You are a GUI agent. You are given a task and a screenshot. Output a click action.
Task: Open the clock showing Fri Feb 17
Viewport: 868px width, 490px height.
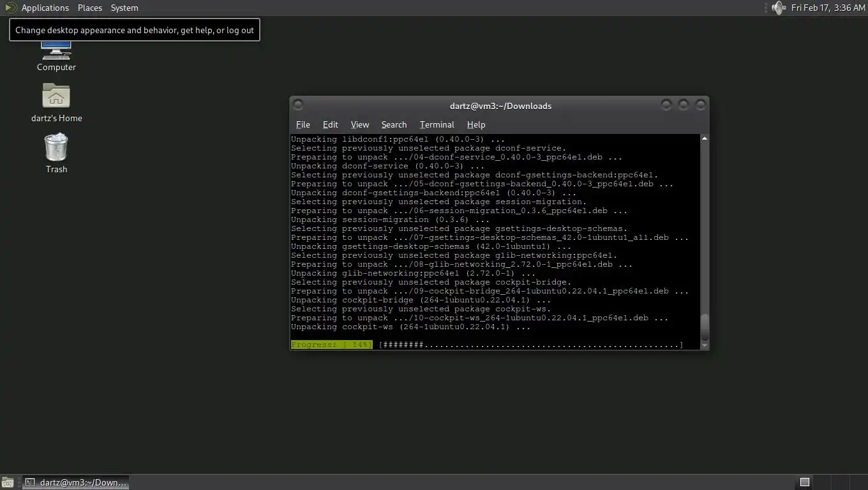pyautogui.click(x=828, y=8)
